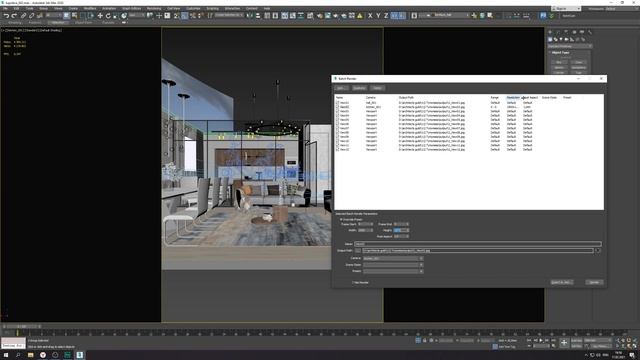The image size is (640, 360).
Task: Open the Customize menu
Action: click(193, 8)
